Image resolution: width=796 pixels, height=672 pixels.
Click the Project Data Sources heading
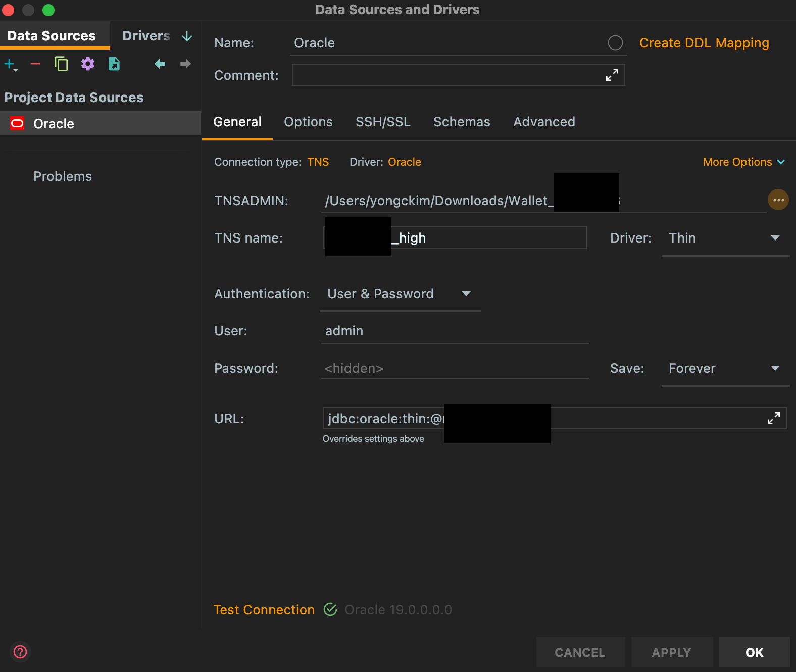click(74, 98)
